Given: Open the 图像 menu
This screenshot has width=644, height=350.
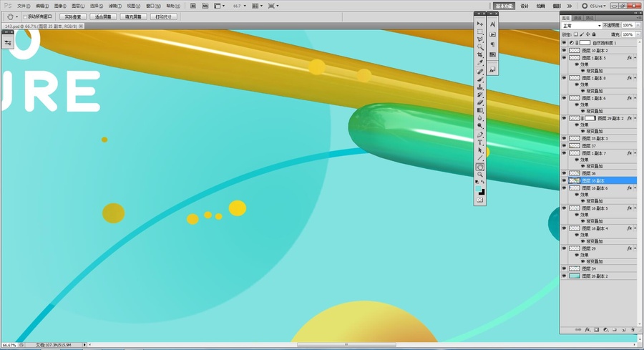Looking at the screenshot, I should [x=60, y=6].
